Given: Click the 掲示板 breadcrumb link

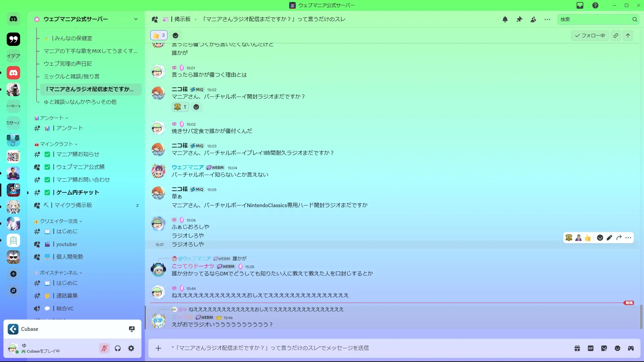Looking at the screenshot, I should (182, 19).
